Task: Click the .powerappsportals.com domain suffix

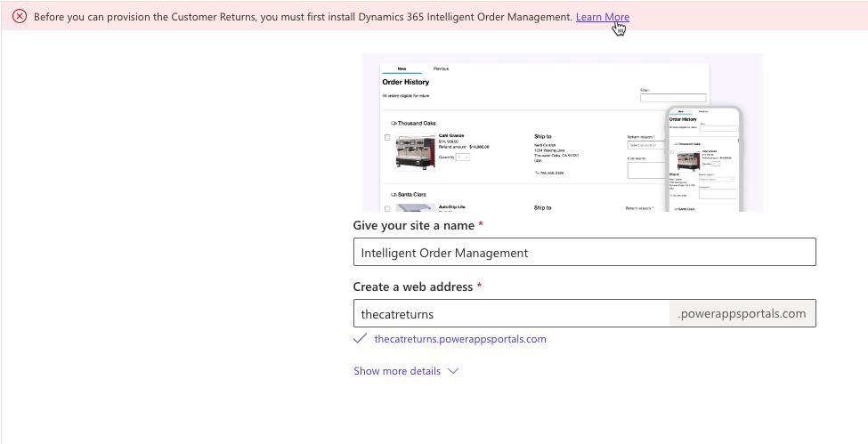Action: pos(742,314)
